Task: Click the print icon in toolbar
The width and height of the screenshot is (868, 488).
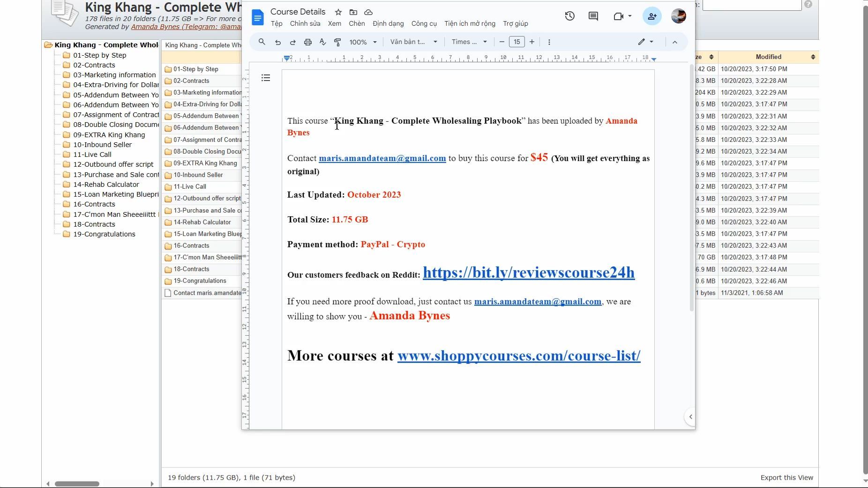Action: pos(308,42)
